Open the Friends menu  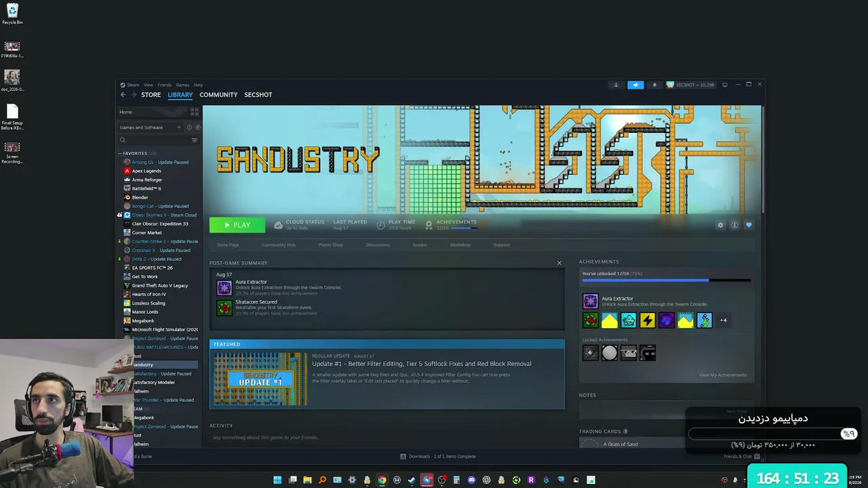click(165, 85)
